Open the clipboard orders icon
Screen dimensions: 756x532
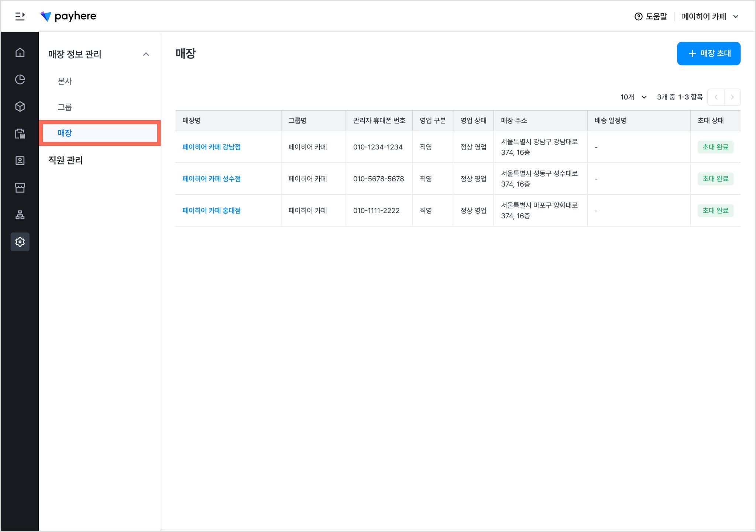click(x=20, y=134)
